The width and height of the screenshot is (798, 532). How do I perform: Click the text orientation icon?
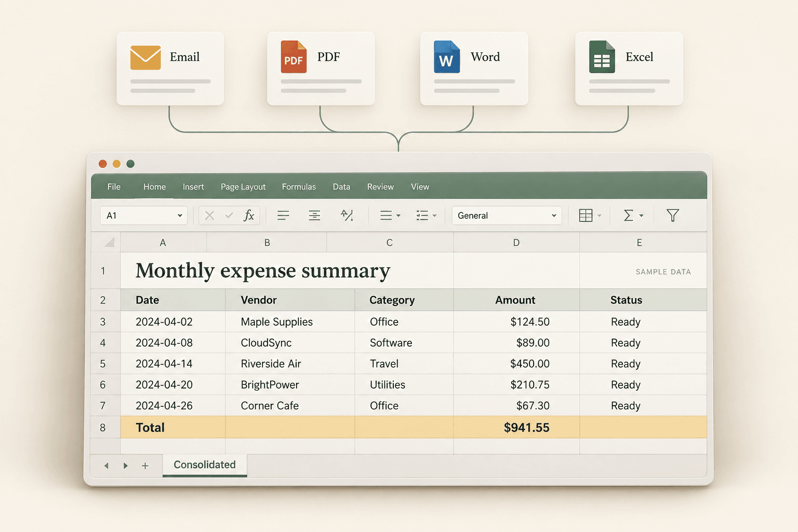click(x=347, y=215)
